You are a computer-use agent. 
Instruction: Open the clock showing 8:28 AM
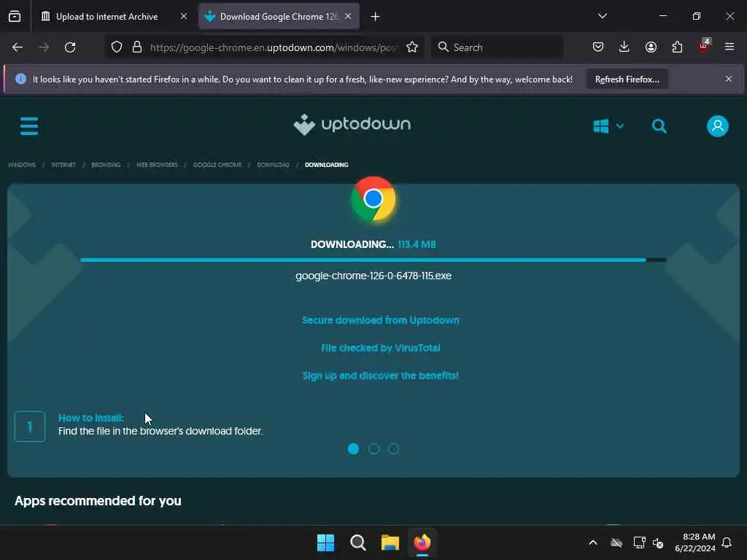(x=695, y=542)
